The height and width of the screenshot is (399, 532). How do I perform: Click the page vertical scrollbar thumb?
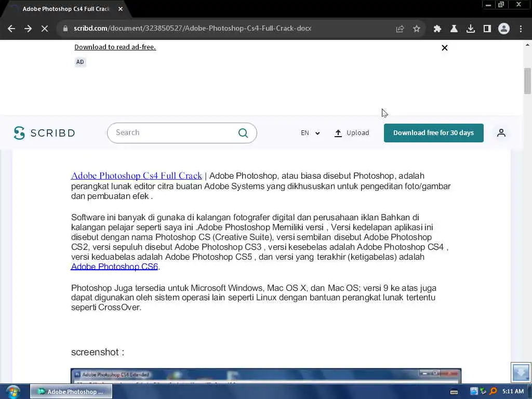click(527, 81)
